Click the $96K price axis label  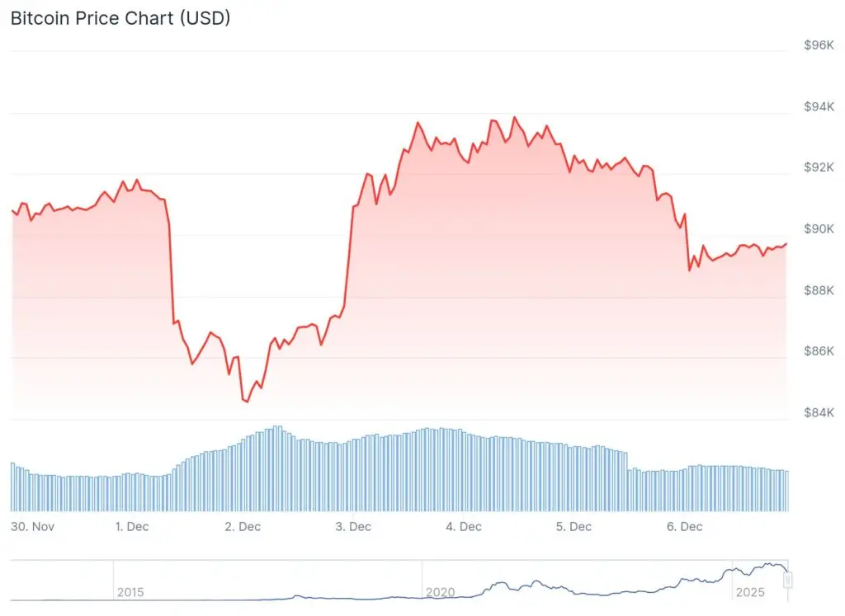coord(819,45)
